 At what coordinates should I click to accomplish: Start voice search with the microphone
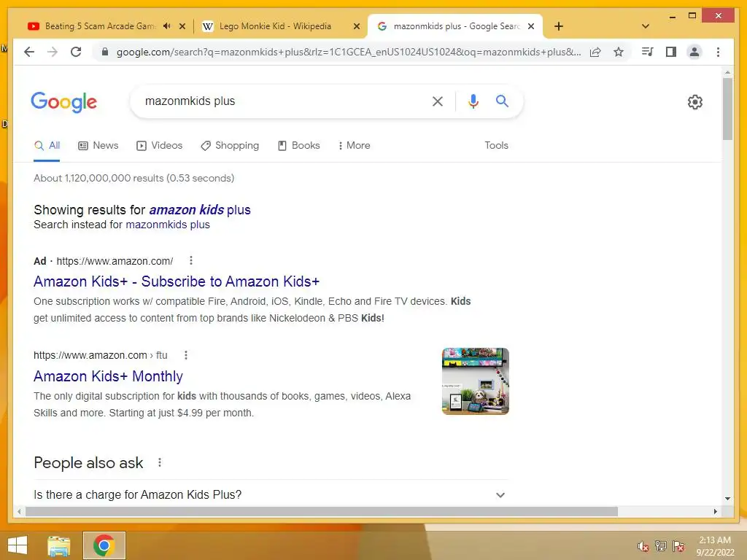(x=473, y=101)
